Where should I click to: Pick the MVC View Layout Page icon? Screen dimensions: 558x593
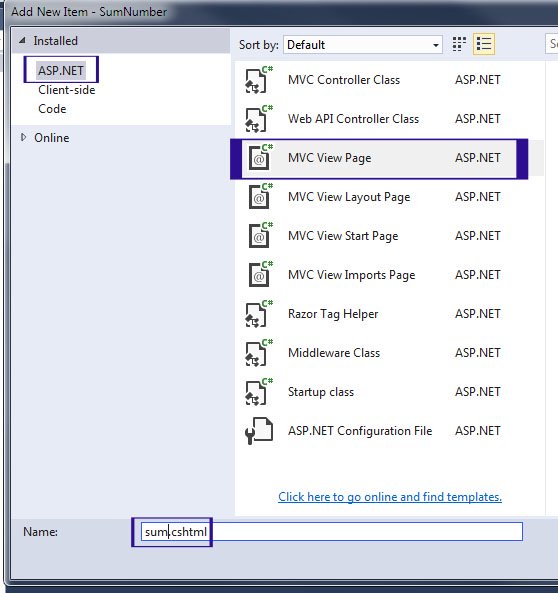(260, 197)
